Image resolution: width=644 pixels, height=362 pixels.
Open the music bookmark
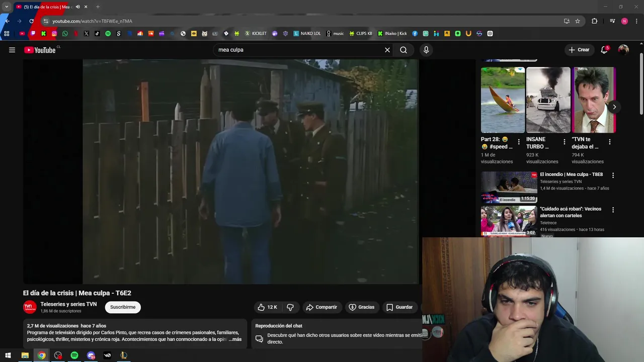pyautogui.click(x=335, y=34)
